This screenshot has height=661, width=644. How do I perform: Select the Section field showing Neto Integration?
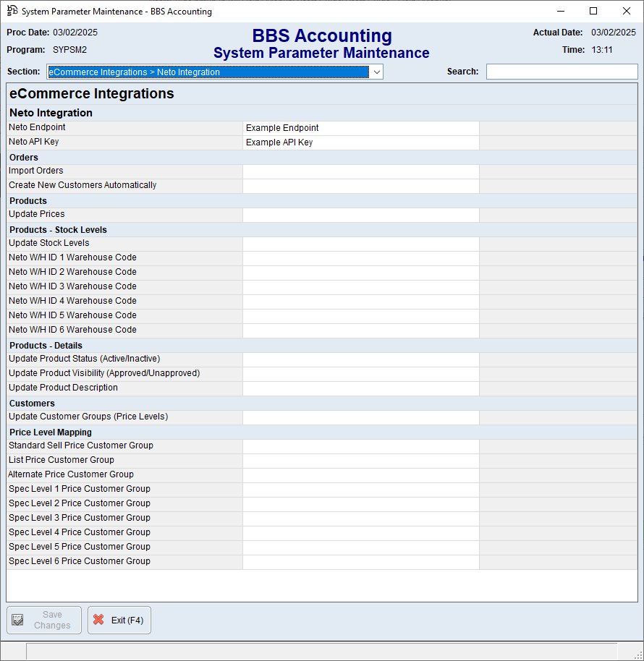pos(210,72)
